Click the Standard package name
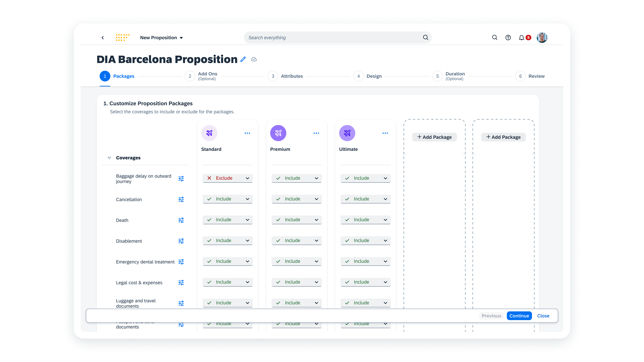The image size is (644, 362). click(211, 149)
